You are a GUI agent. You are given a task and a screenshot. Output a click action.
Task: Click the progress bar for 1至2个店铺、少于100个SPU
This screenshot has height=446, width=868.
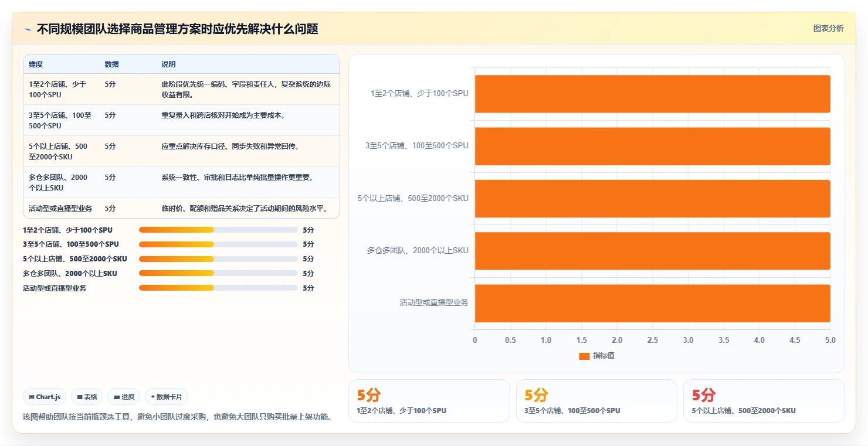[218, 230]
